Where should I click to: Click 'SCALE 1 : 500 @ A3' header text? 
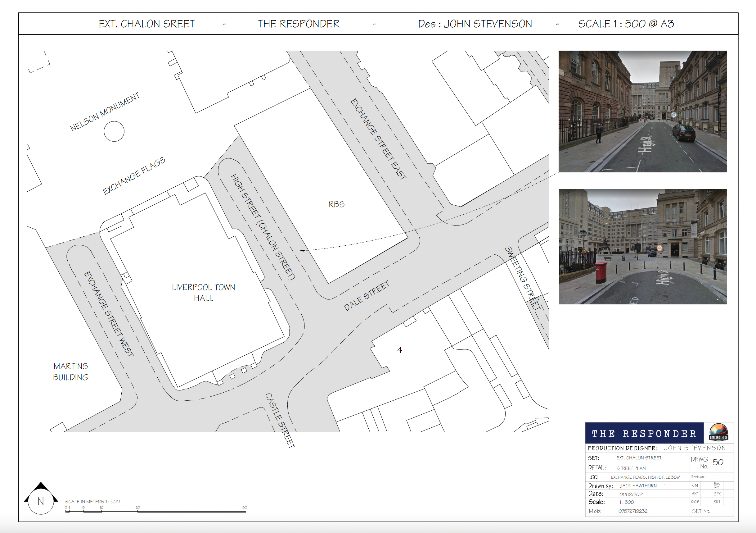point(626,24)
